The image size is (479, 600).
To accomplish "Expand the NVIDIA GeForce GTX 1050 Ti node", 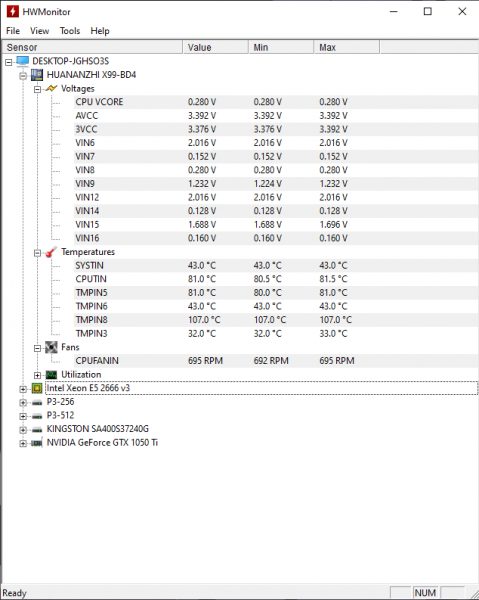I will [x=23, y=443].
